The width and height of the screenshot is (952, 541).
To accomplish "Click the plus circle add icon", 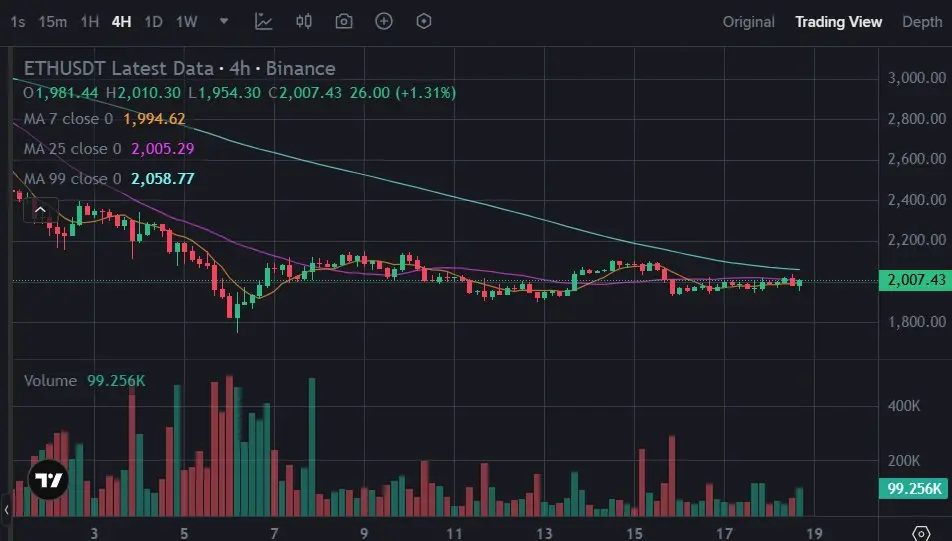I will pyautogui.click(x=384, y=22).
